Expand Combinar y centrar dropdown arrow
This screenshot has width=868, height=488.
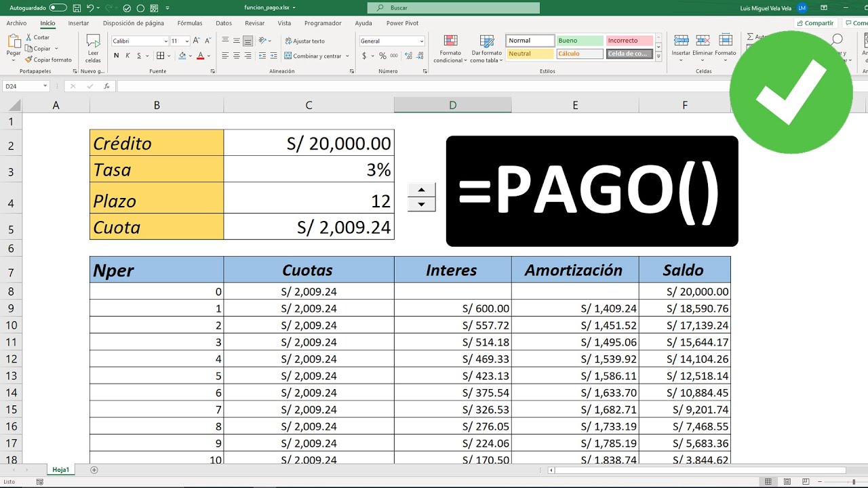(347, 56)
